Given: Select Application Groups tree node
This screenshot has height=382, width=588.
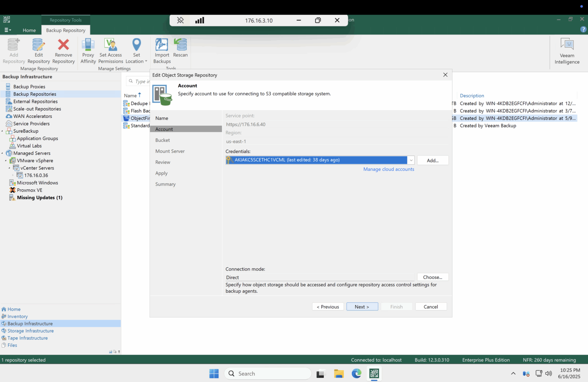Looking at the screenshot, I should (x=37, y=138).
